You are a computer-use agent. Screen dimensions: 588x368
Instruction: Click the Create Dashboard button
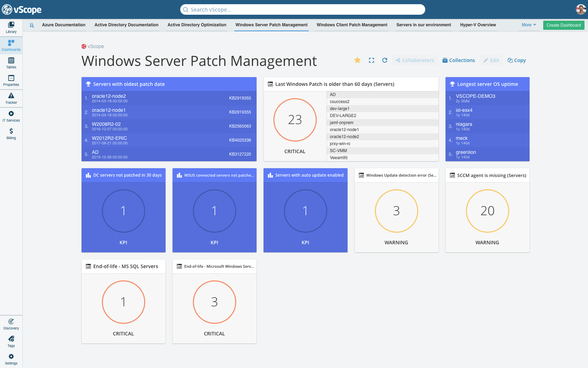point(563,25)
